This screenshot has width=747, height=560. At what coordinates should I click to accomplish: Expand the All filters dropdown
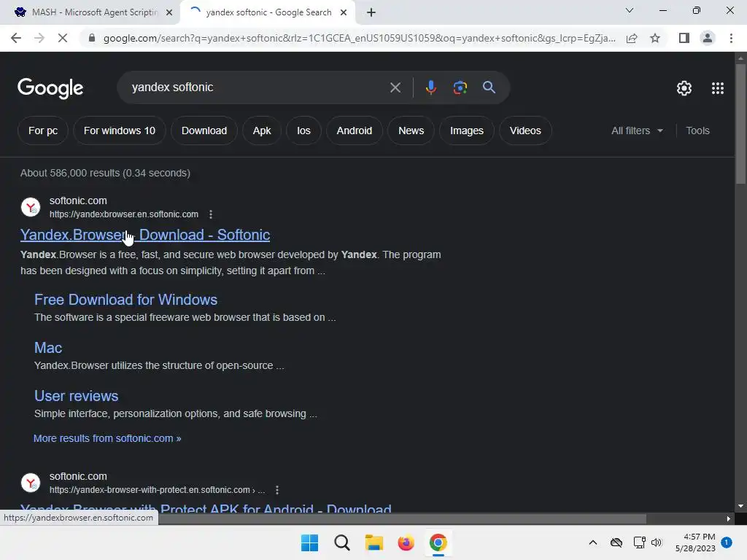point(637,131)
